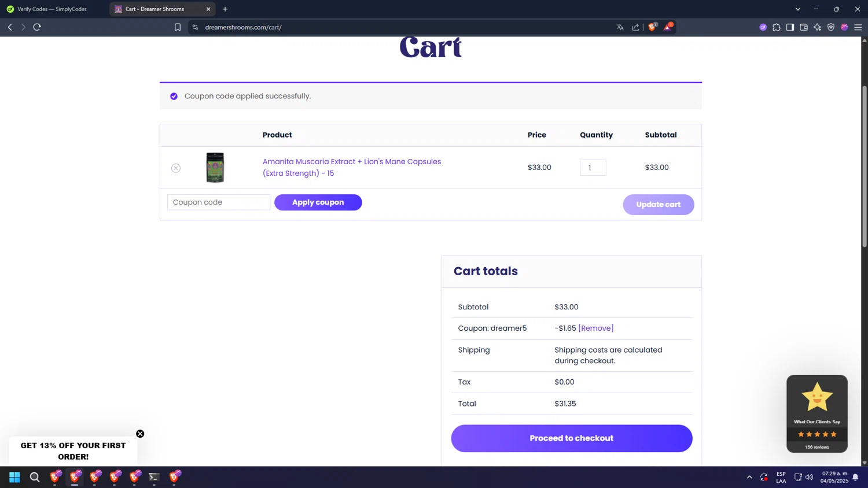View site information icon in address bar

[x=195, y=27]
